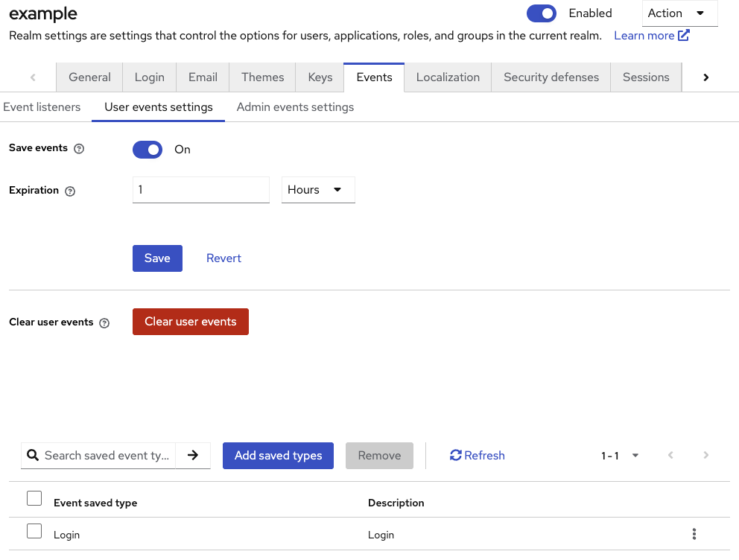This screenshot has width=739, height=560.
Task: Click the Clear user events help icon
Action: coord(104,323)
